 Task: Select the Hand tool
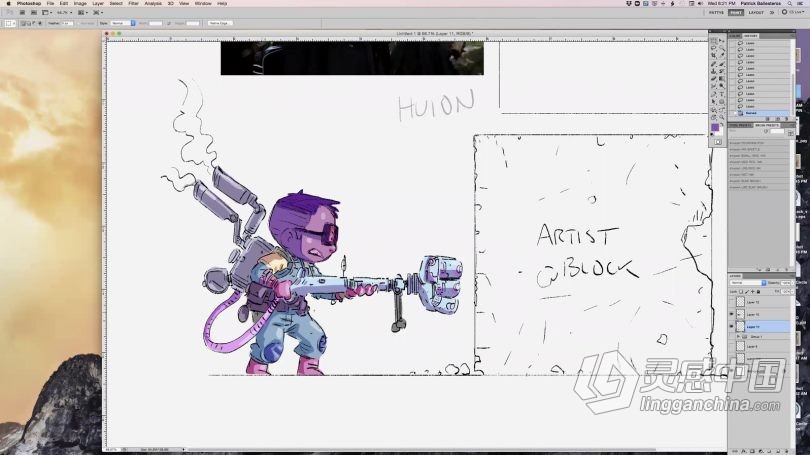click(x=713, y=117)
